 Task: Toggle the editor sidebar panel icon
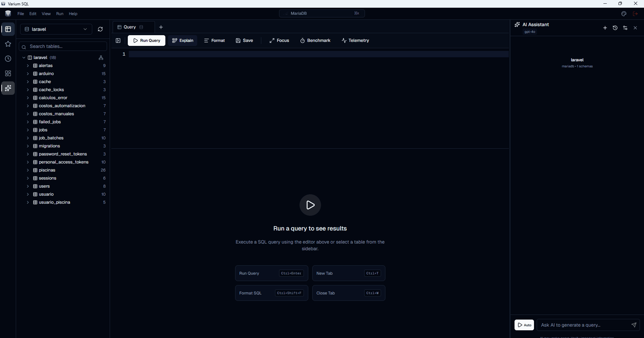point(118,41)
